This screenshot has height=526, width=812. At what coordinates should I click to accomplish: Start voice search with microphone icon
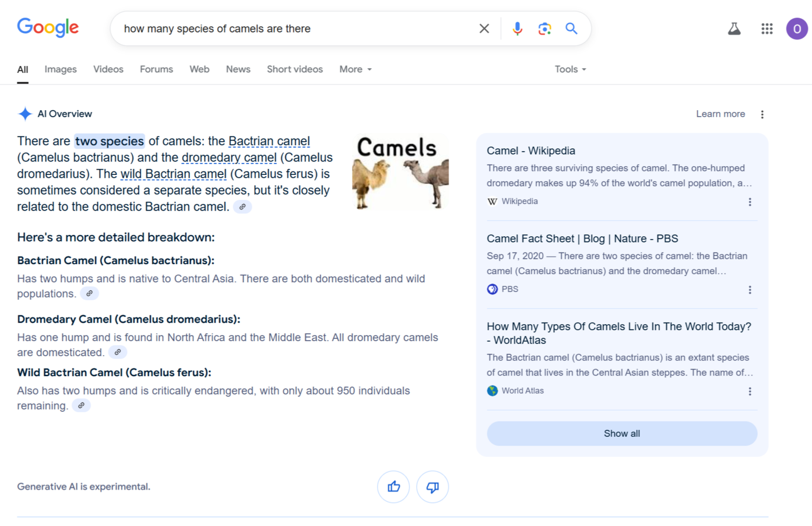tap(517, 29)
